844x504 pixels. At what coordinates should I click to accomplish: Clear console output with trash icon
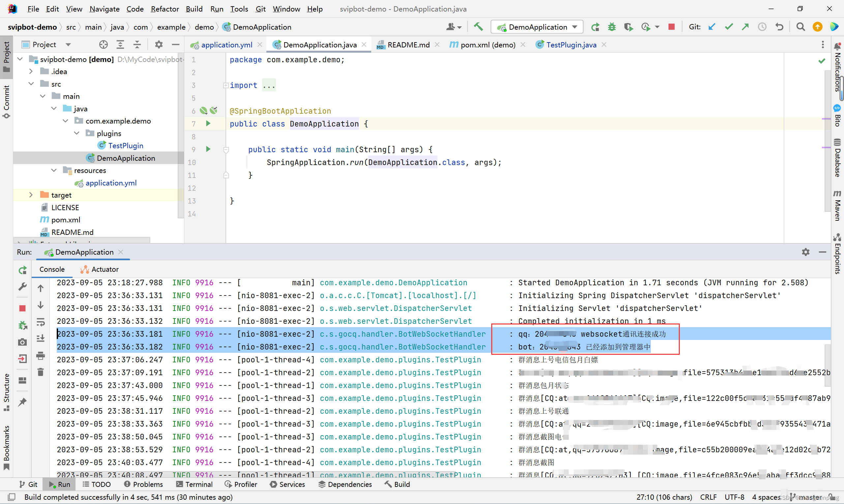pos(41,372)
